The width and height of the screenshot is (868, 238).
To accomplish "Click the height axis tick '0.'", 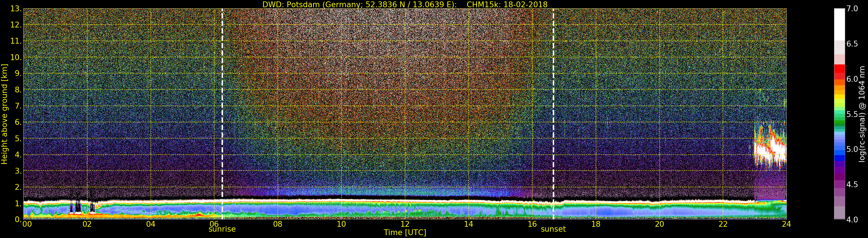I will tap(18, 220).
